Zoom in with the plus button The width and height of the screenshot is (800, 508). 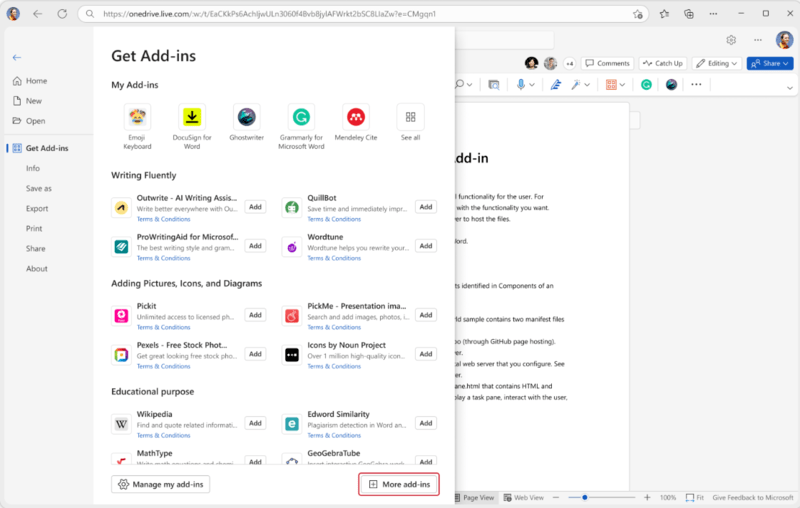click(647, 497)
